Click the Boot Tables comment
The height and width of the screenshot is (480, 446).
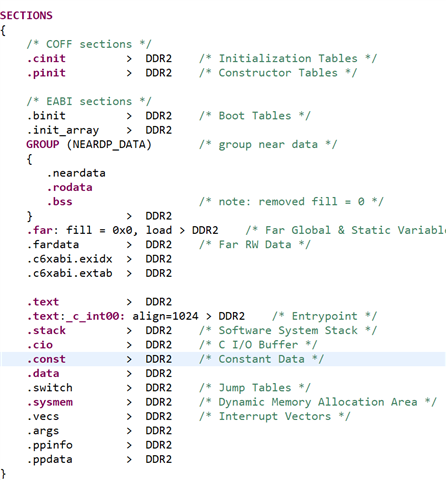pos(255,116)
